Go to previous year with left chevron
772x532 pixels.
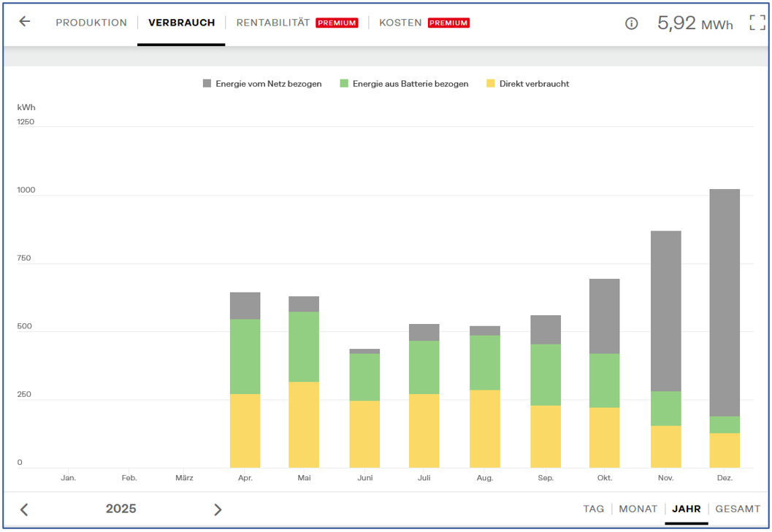[24, 509]
